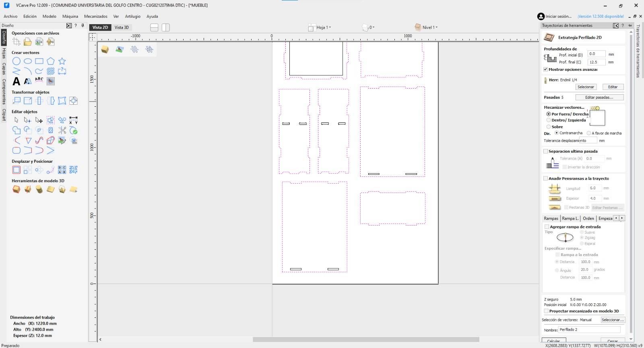Open the Archivo menu

10,17
